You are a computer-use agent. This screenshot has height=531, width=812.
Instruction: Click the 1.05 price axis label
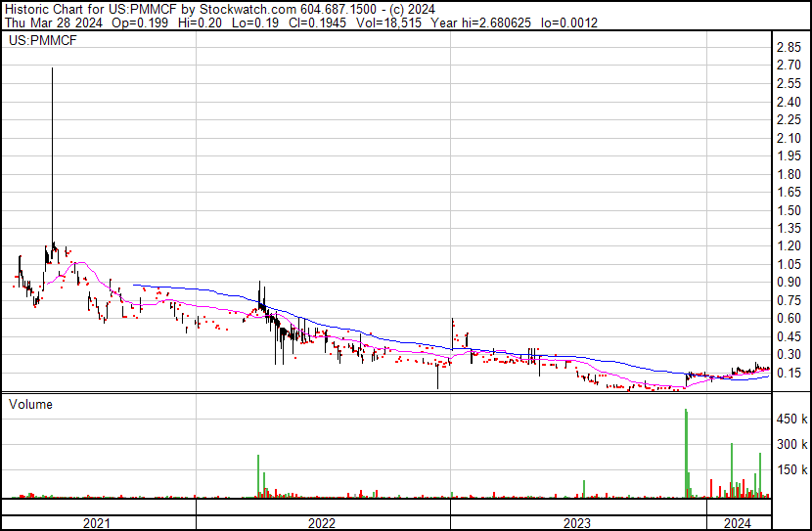coord(789,264)
